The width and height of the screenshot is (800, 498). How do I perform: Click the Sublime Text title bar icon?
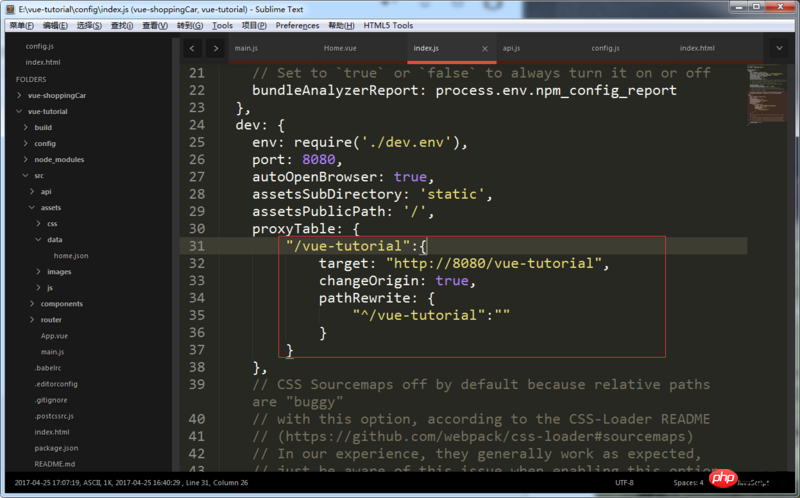click(11, 9)
